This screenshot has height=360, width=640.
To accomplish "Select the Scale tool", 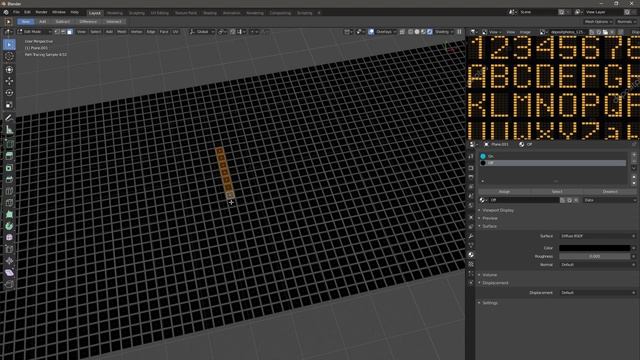I will tap(9, 105).
